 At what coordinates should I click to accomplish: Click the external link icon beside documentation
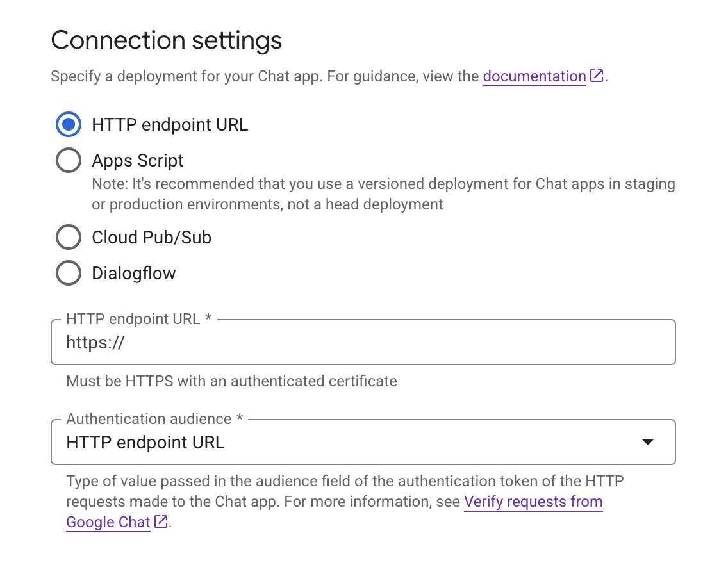pos(597,76)
